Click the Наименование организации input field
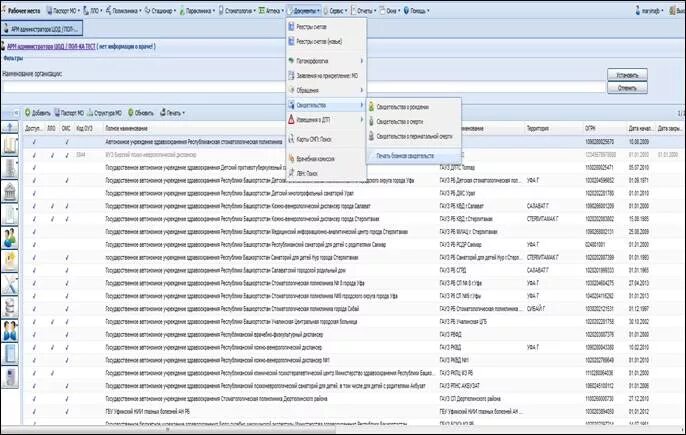686x435 pixels. coord(302,87)
